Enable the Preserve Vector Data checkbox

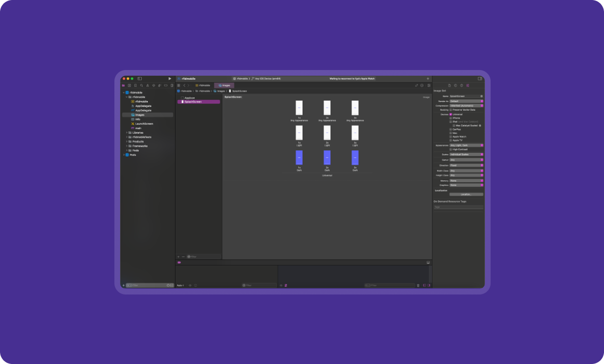coord(451,110)
